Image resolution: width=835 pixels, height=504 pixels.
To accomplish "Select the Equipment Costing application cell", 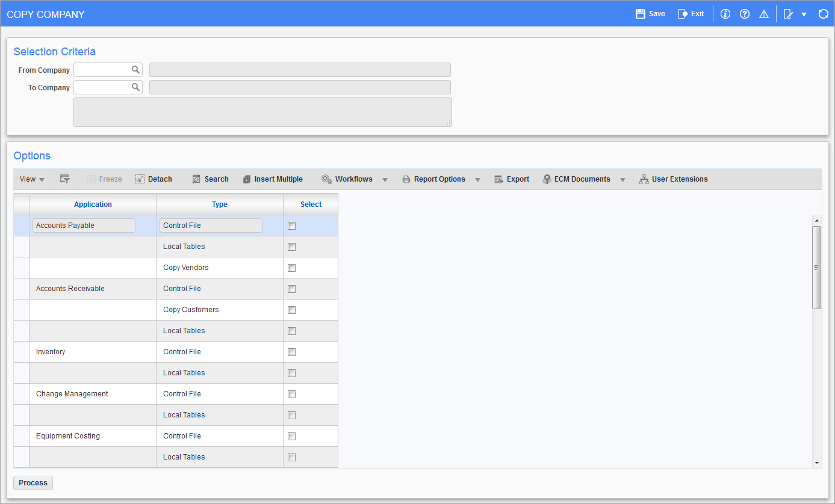I will pos(93,436).
